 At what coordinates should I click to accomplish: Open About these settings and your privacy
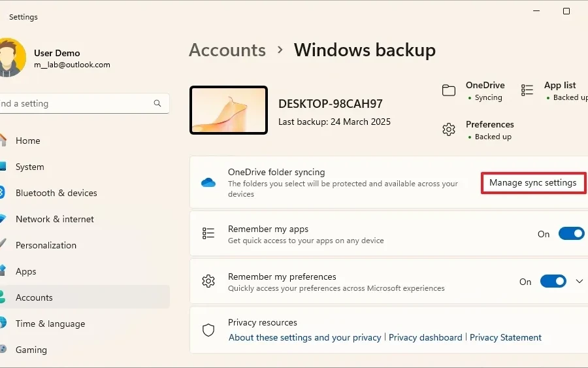[305, 337]
